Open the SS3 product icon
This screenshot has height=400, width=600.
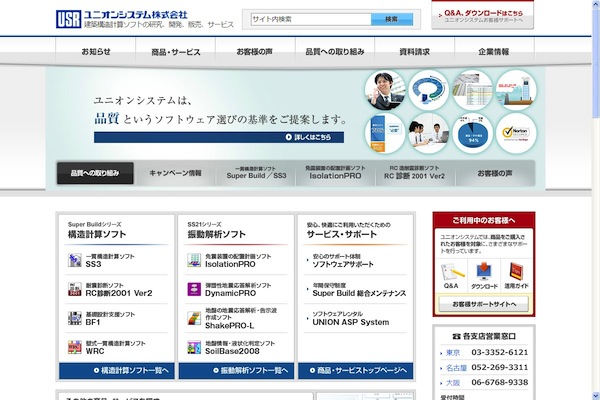75,260
